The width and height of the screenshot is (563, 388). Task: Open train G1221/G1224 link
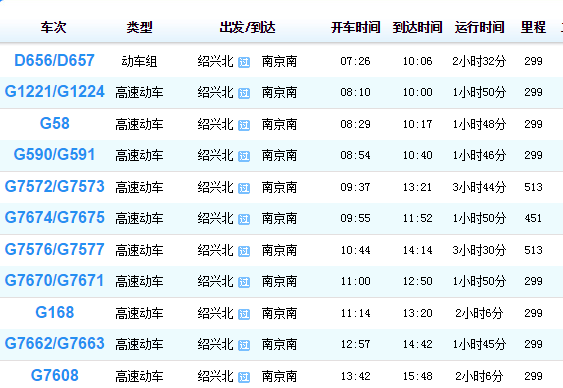tap(55, 92)
